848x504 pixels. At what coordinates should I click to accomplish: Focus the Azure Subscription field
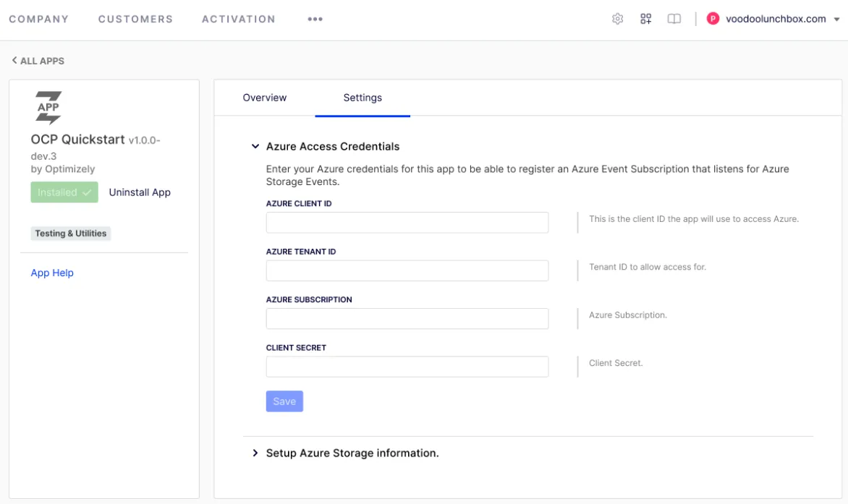(x=407, y=319)
